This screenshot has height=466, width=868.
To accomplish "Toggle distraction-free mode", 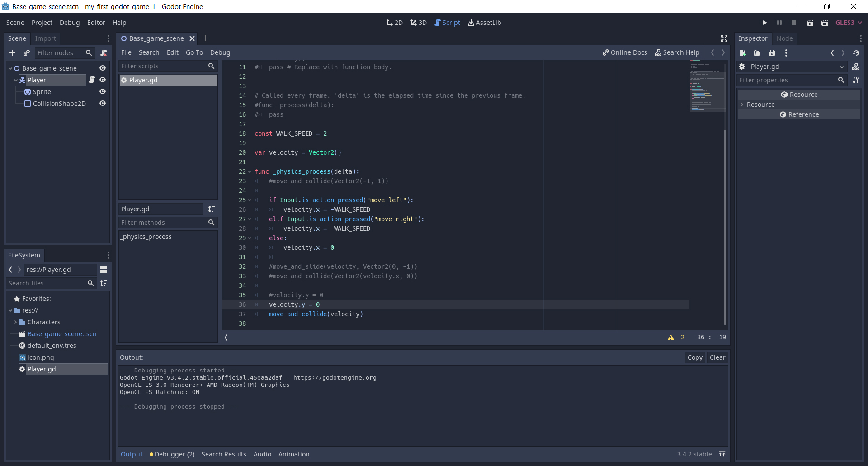I will [724, 38].
